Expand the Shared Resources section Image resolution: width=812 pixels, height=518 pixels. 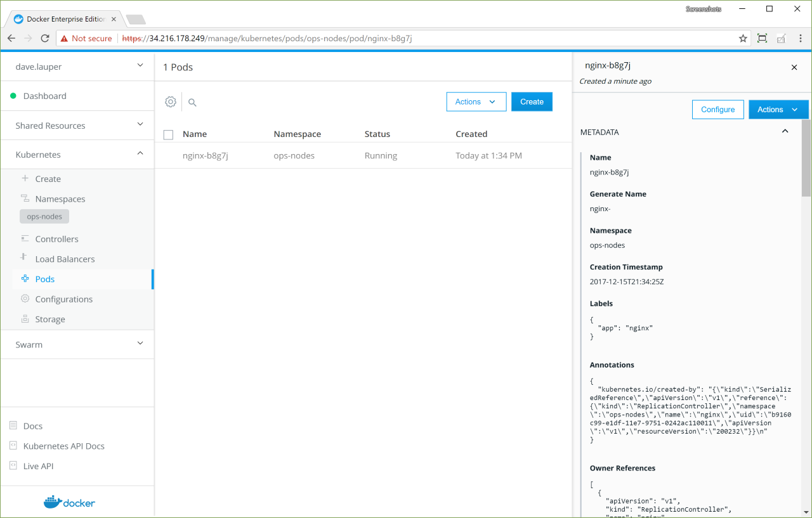140,125
